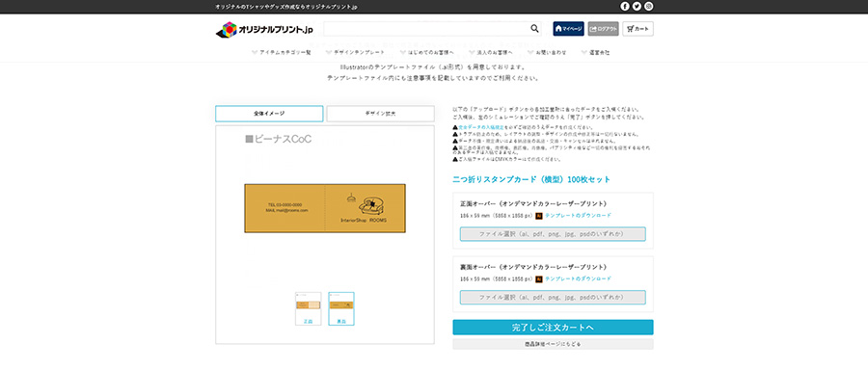868x370 pixels.
Task: Open the Instagram page from the top bar
Action: tap(649, 6)
